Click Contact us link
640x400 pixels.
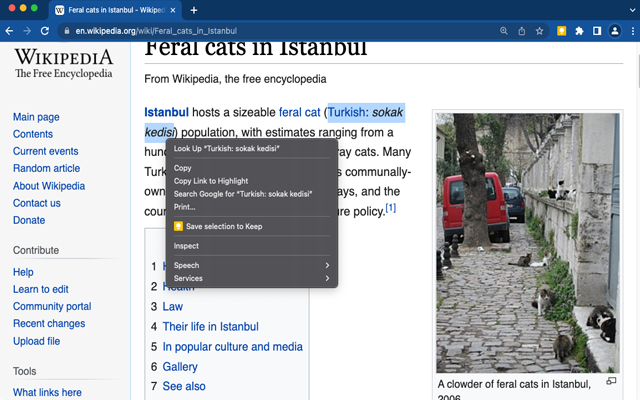pyautogui.click(x=37, y=203)
